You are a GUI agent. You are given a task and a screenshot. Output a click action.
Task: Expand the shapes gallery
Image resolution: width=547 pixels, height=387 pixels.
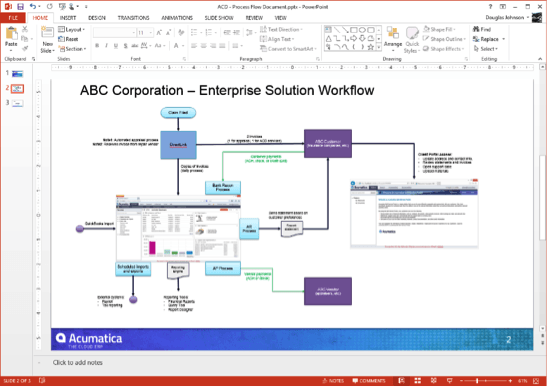pos(379,47)
